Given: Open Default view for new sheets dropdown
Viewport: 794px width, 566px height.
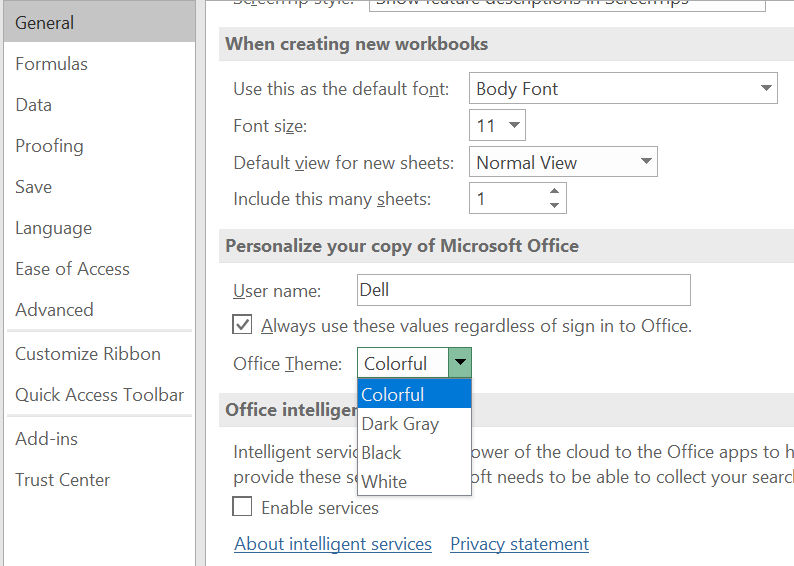Looking at the screenshot, I should 646,162.
